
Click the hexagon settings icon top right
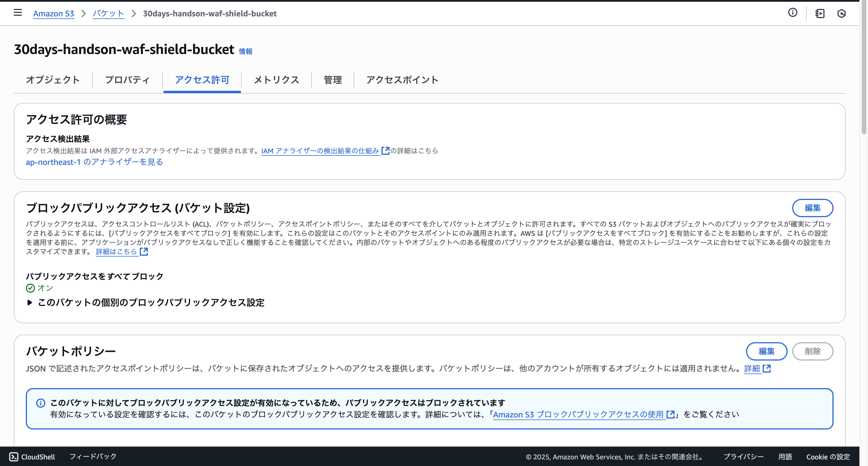click(842, 14)
